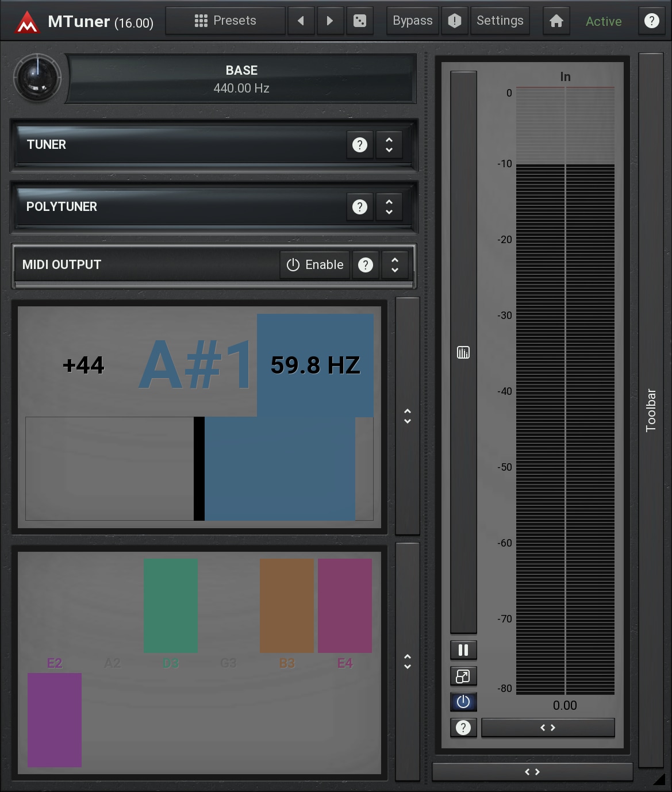Open the Settings menu
This screenshot has height=792, width=672.
point(500,21)
